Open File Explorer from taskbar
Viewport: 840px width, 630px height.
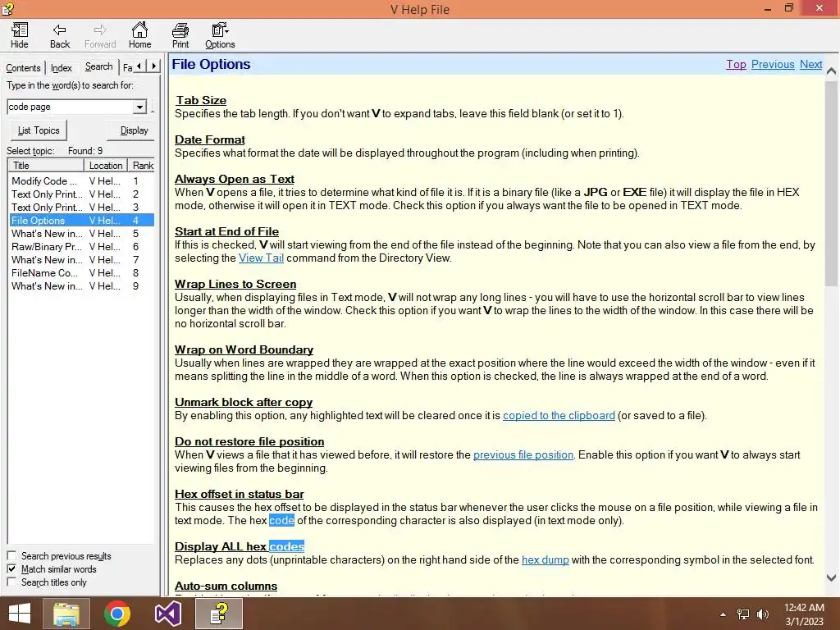click(66, 614)
